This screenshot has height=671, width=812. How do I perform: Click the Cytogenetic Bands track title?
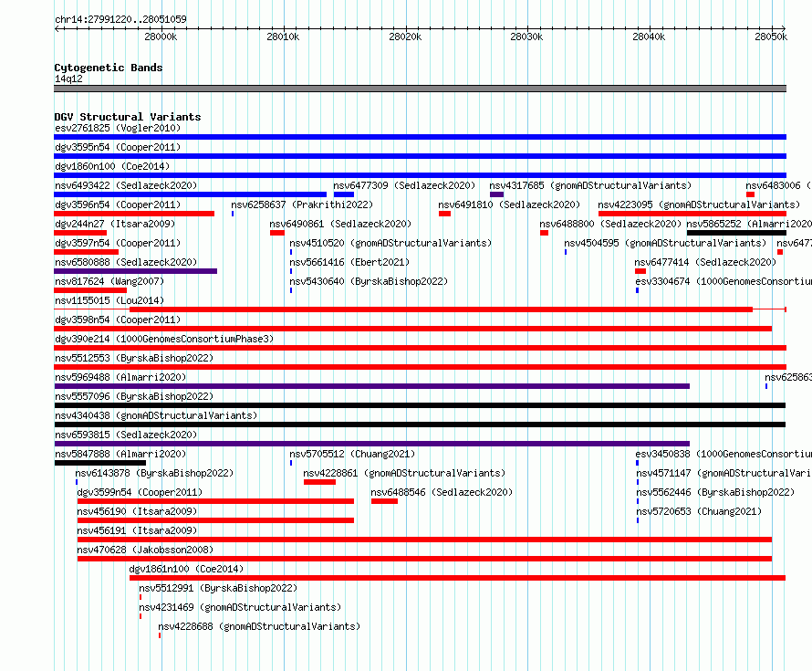109,68
